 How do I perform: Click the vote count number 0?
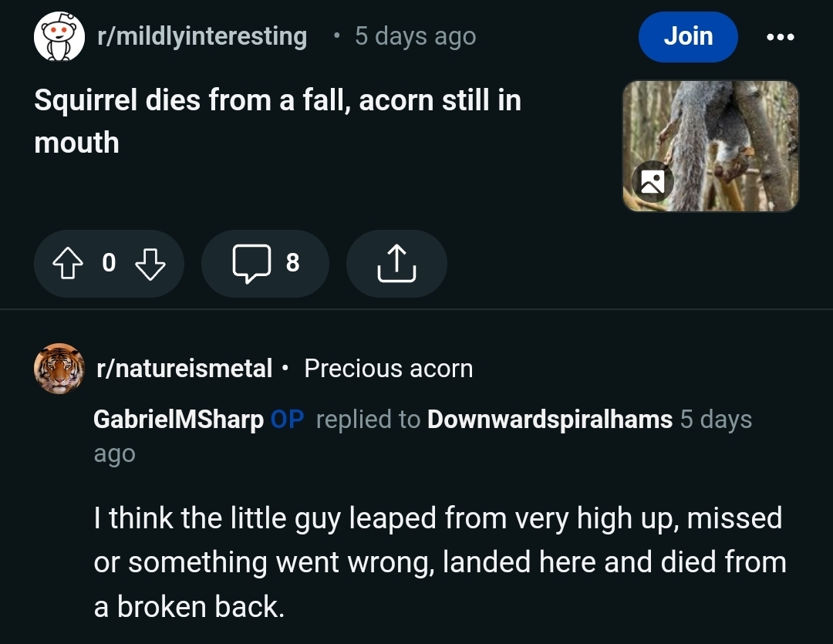(x=108, y=264)
